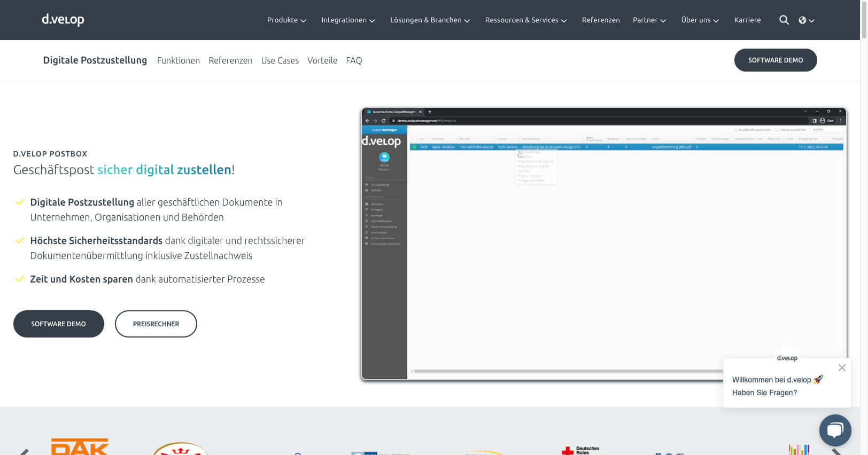Expand the Integrationen dropdown menu
The width and height of the screenshot is (868, 455).
coord(348,20)
